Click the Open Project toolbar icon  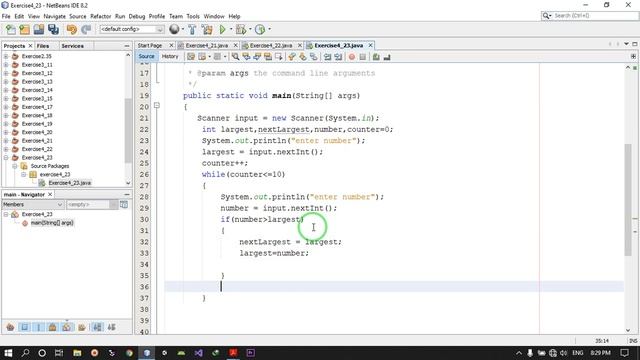pyautogui.click(x=39, y=29)
